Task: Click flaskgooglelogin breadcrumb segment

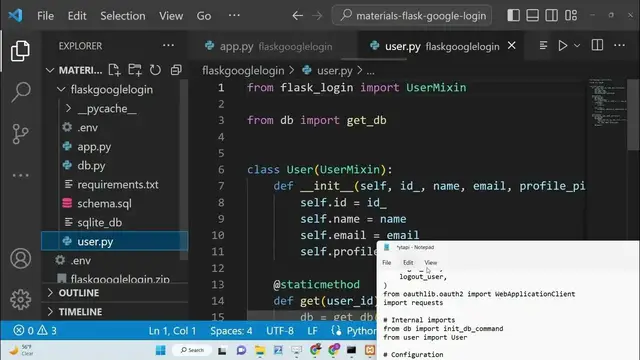Action: pos(243,71)
